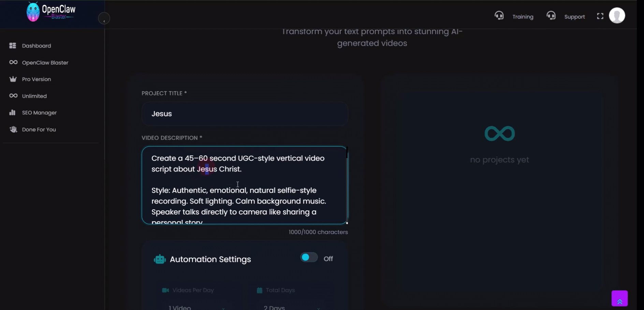Go to SEO Manager page
Image resolution: width=644 pixels, height=310 pixels.
coord(39,113)
